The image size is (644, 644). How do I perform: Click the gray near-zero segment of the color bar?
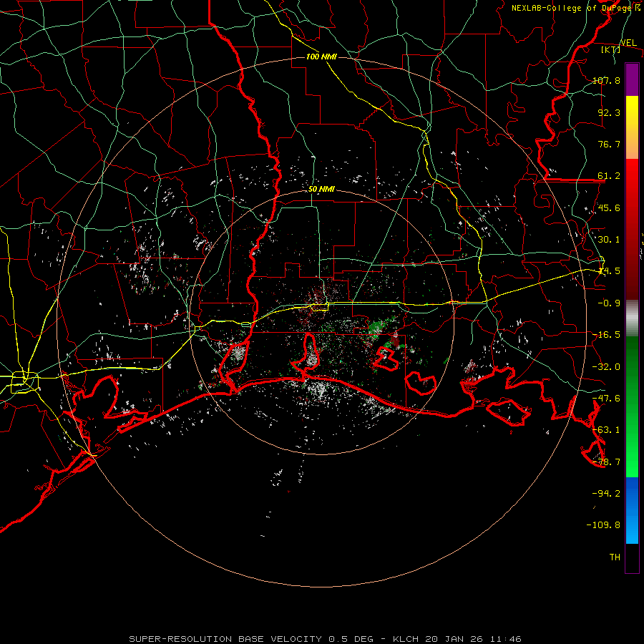[x=632, y=318]
